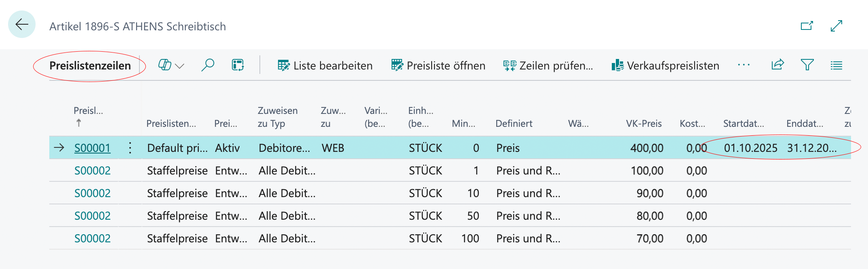Toggle the filter pane funnel icon
The width and height of the screenshot is (868, 269).
coord(807,65)
